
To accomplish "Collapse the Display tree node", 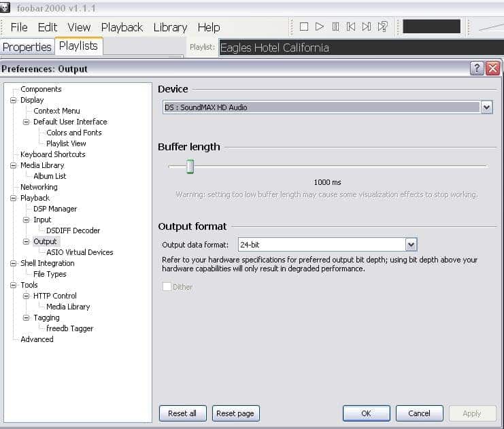I will click(13, 100).
